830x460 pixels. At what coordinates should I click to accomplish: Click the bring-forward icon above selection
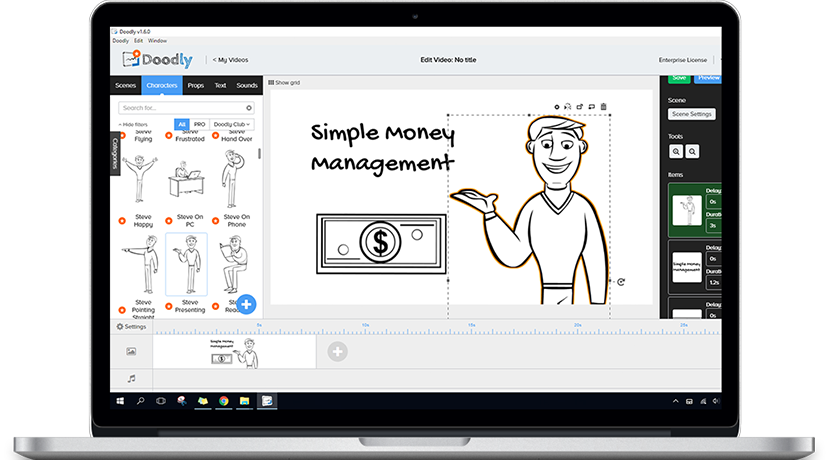[580, 107]
